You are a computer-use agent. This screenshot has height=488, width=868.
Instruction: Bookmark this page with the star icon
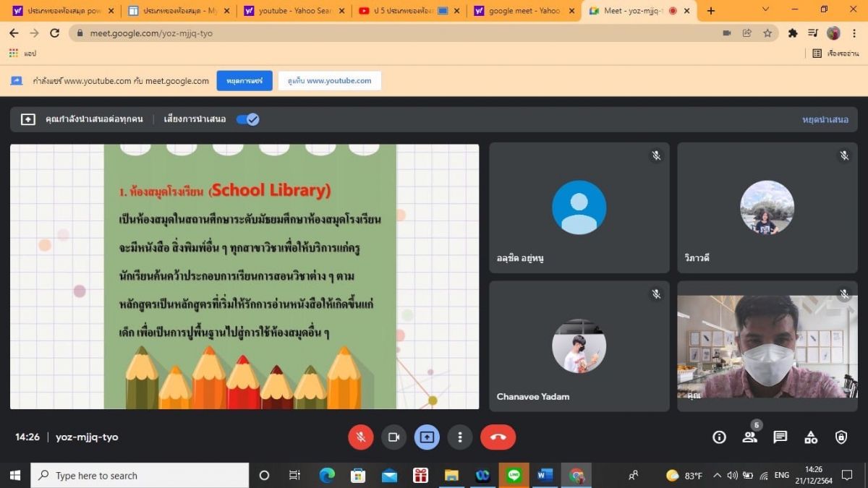pos(767,33)
